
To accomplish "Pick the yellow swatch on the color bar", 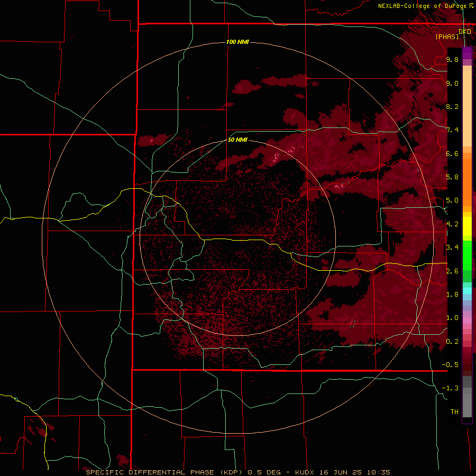I will (467, 226).
